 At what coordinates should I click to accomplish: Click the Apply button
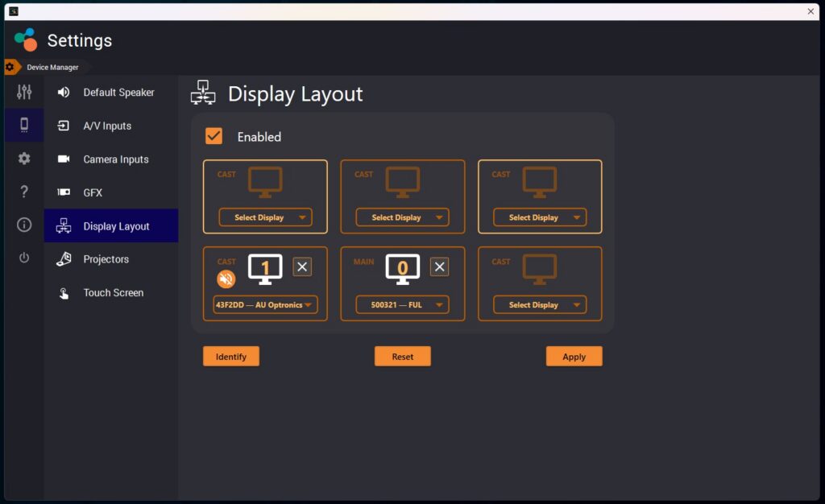[574, 357]
